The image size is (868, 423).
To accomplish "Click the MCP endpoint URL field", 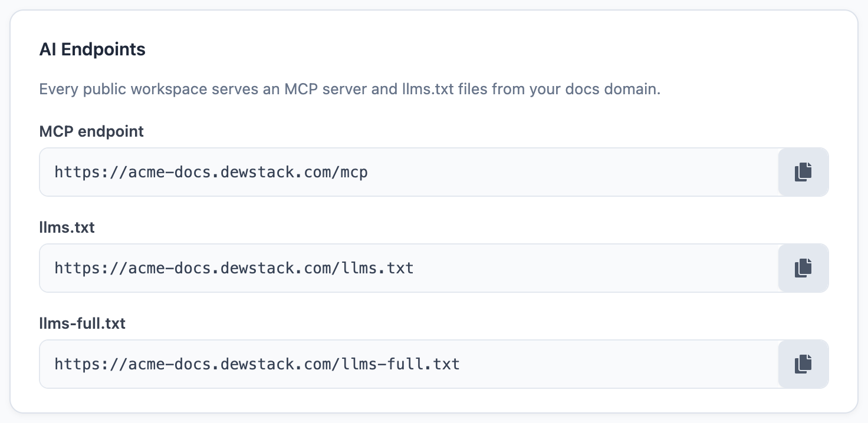I will point(409,172).
